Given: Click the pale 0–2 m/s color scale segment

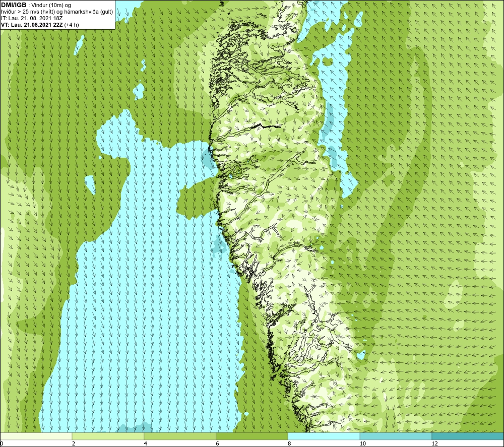Looking at the screenshot, I should click(x=36, y=436).
